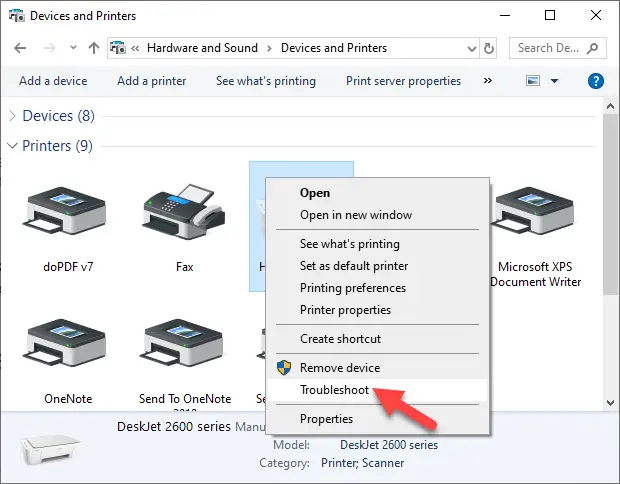Collapse the Printers (9) section
The image size is (620, 484).
(x=12, y=146)
